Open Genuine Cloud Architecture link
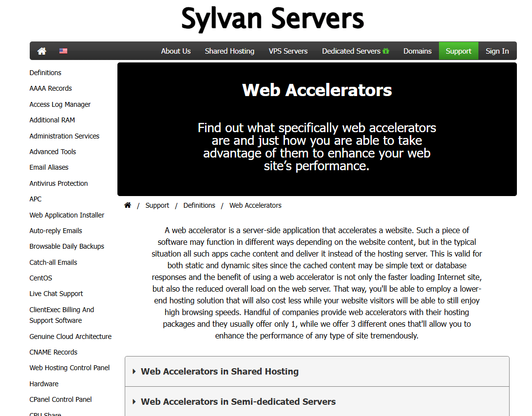 pyautogui.click(x=71, y=336)
